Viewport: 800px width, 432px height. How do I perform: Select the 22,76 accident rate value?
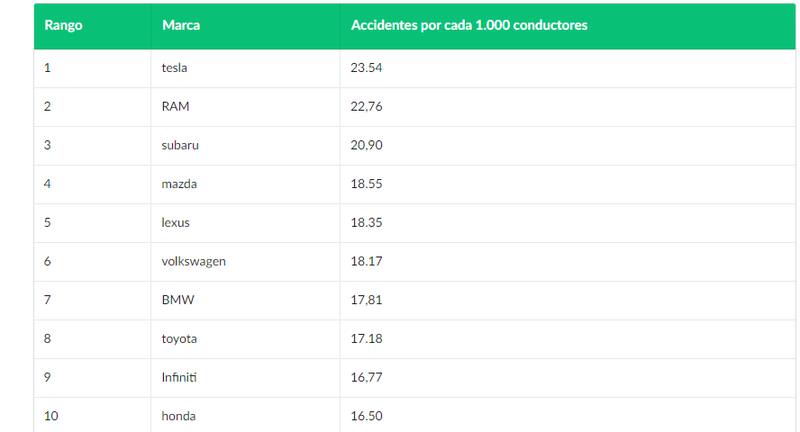[x=368, y=107]
